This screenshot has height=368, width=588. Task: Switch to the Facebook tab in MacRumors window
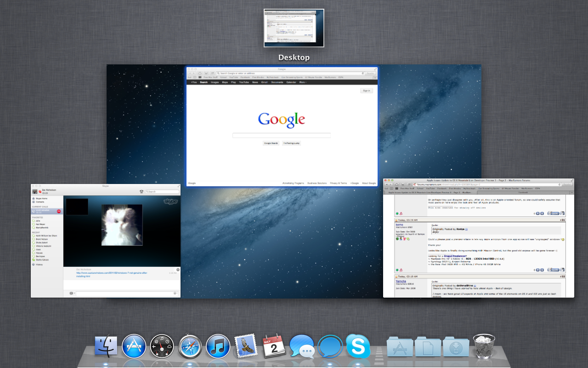pos(523,192)
